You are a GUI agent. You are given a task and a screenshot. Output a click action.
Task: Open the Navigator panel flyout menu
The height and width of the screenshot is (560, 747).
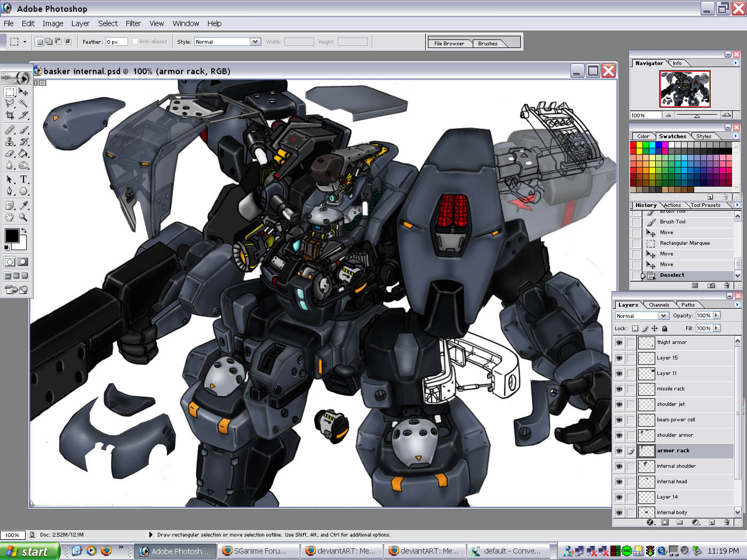736,63
